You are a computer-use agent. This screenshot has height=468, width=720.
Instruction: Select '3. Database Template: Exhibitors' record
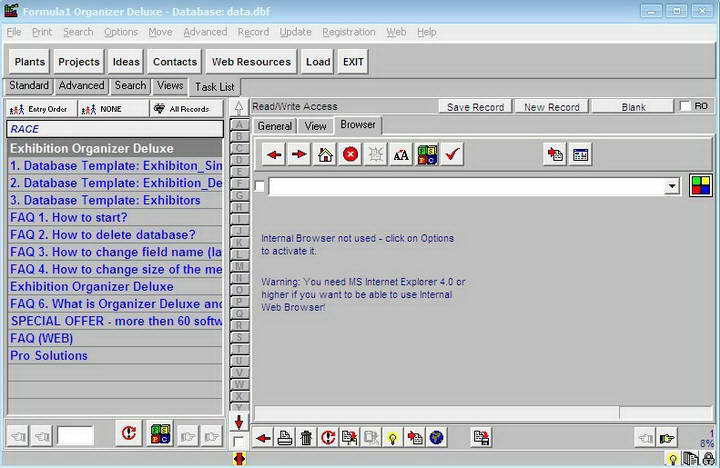click(115, 200)
